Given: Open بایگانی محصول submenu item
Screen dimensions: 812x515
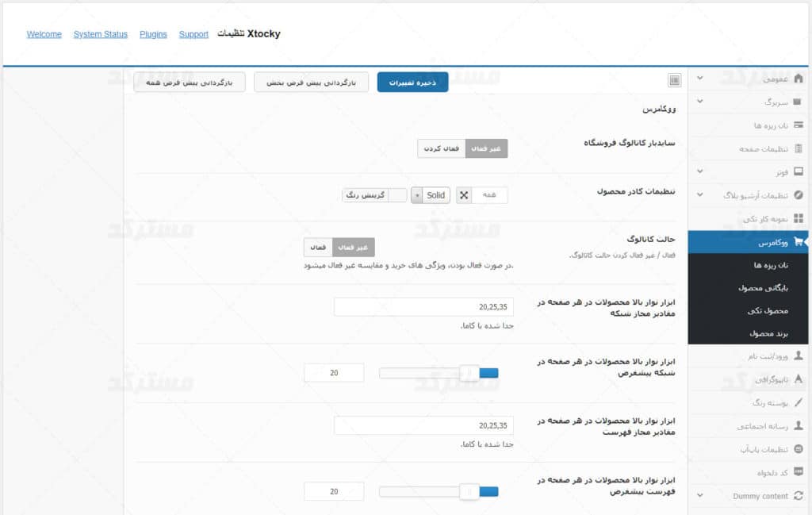Looking at the screenshot, I should point(763,288).
